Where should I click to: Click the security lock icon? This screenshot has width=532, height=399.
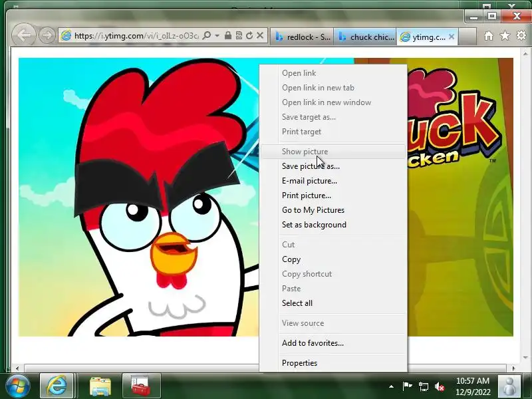tap(228, 35)
